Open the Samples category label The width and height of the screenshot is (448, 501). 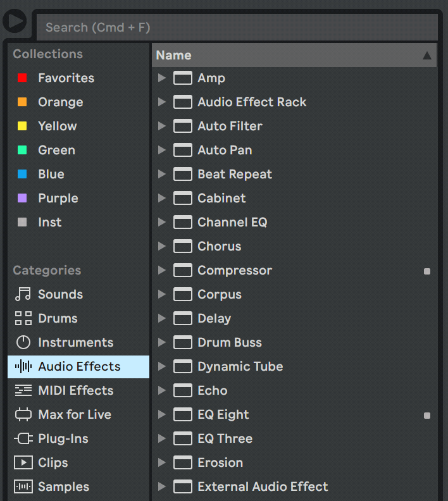coord(63,486)
